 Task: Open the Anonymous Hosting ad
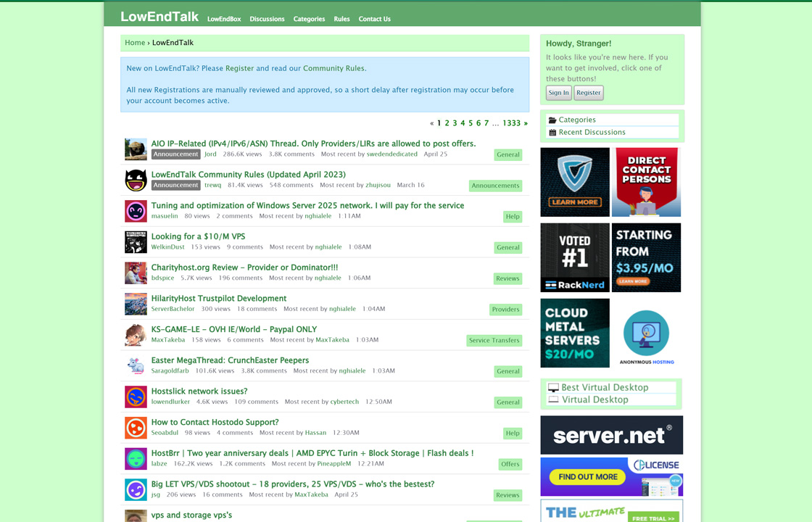click(646, 333)
